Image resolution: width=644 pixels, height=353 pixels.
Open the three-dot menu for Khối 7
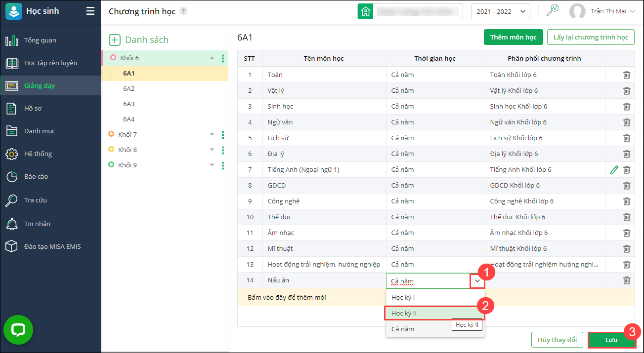tap(223, 135)
